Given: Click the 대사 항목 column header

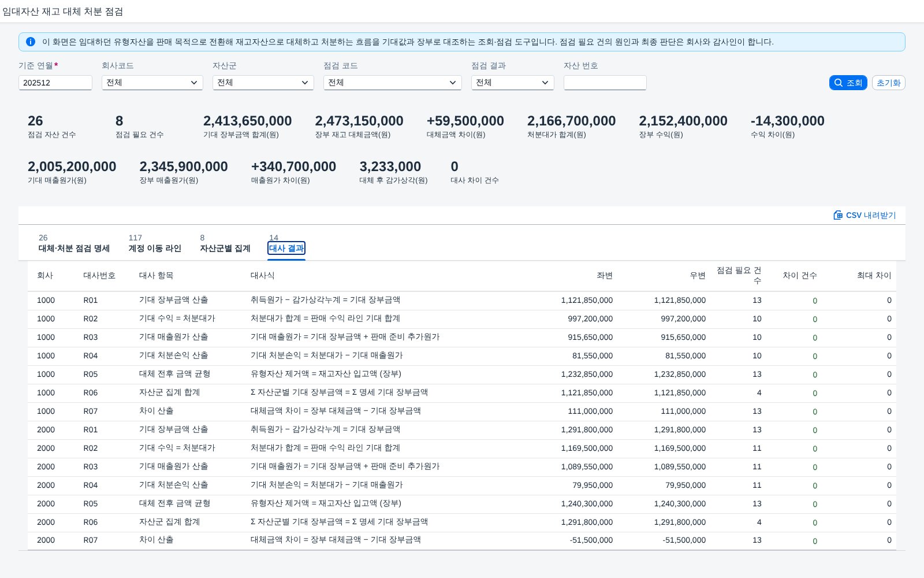Looking at the screenshot, I should (156, 276).
